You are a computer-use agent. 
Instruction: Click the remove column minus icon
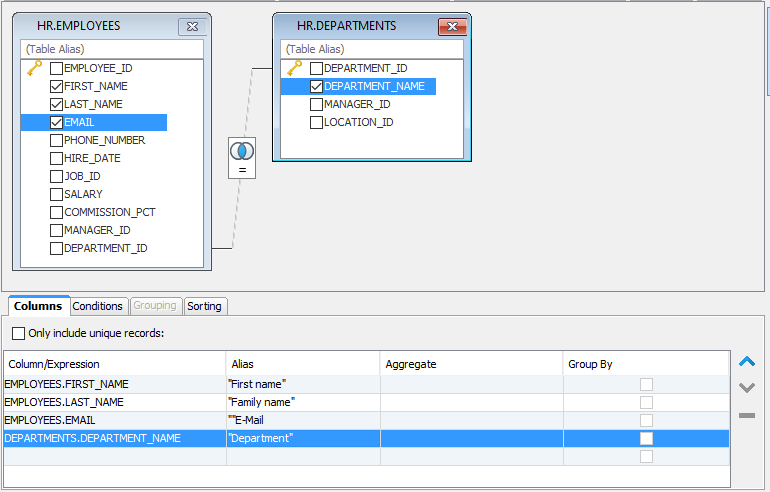(746, 415)
